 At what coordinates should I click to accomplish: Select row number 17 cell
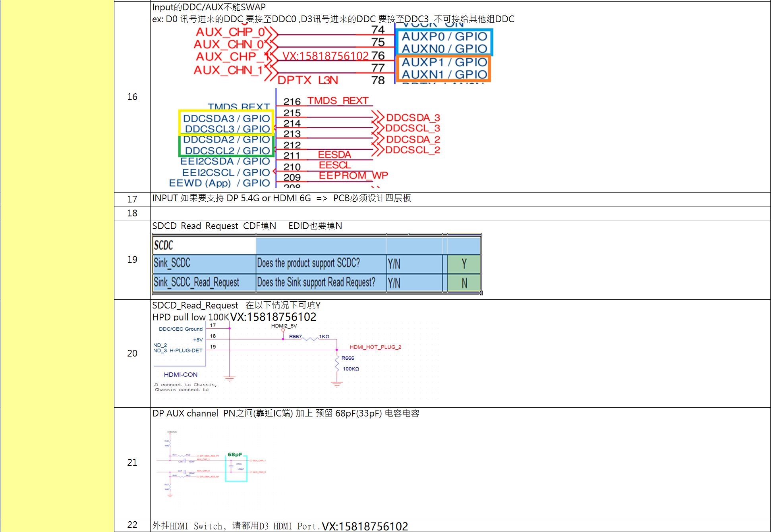tap(132, 199)
